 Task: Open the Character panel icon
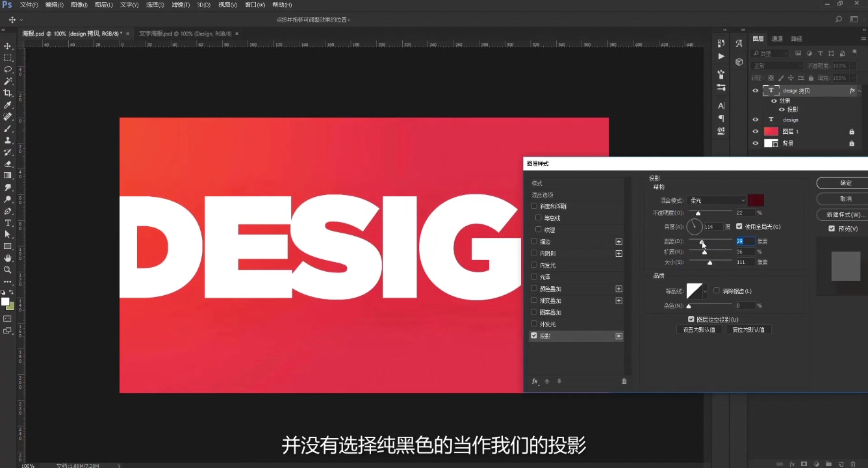721,105
